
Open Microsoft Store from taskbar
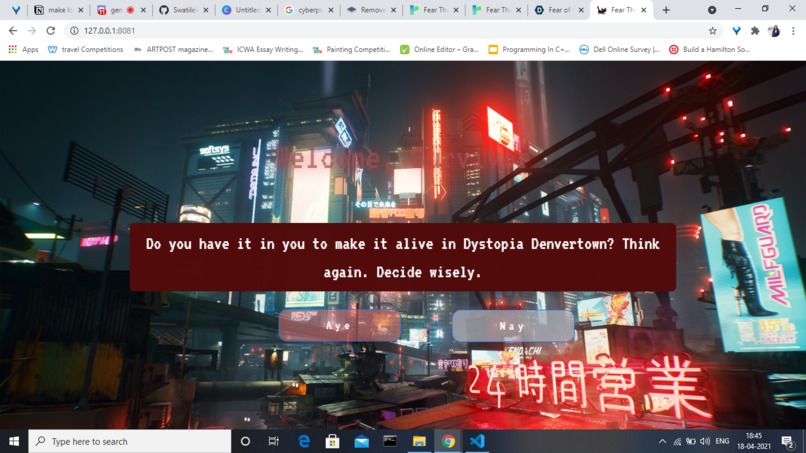point(332,441)
